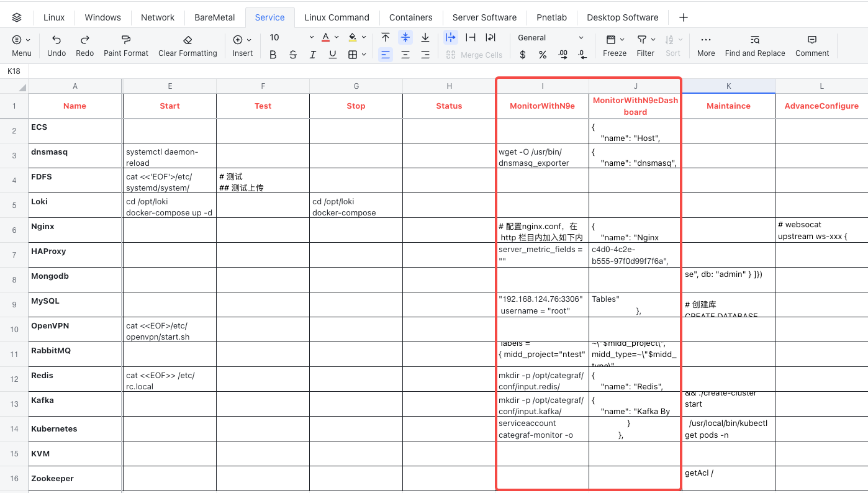Image resolution: width=868 pixels, height=493 pixels.
Task: Open the More options ellipsis
Action: [706, 46]
